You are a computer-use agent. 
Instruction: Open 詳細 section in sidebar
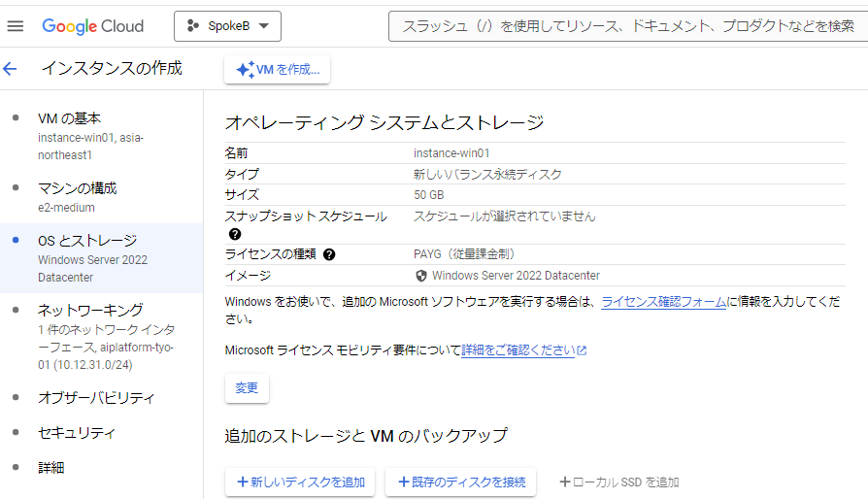51,467
